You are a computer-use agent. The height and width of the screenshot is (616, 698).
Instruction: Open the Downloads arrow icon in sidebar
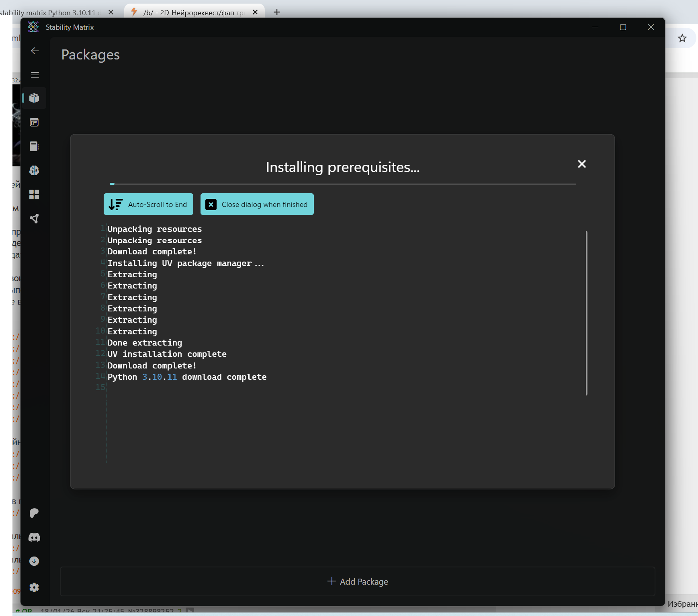[x=34, y=561]
